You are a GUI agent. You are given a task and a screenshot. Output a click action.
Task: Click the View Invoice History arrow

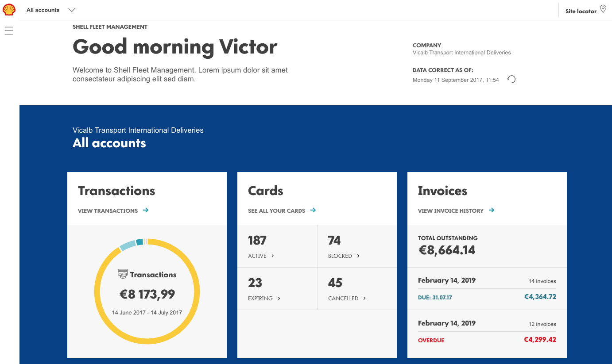[x=492, y=210]
